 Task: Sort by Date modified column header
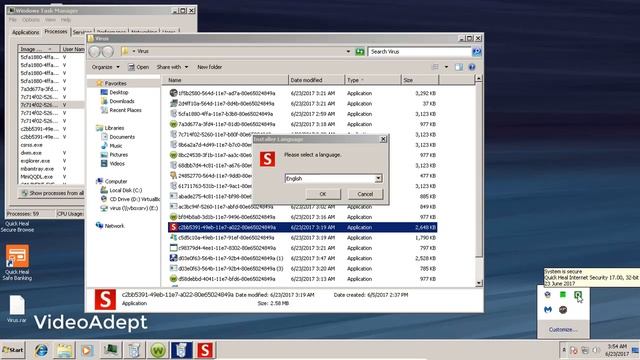point(316,80)
